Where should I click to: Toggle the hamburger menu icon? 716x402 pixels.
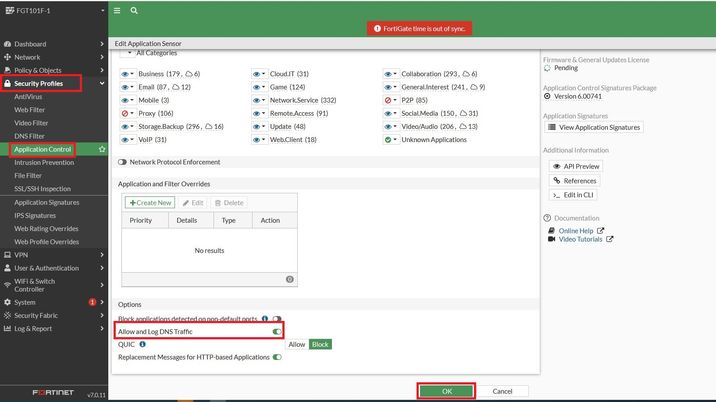click(117, 11)
